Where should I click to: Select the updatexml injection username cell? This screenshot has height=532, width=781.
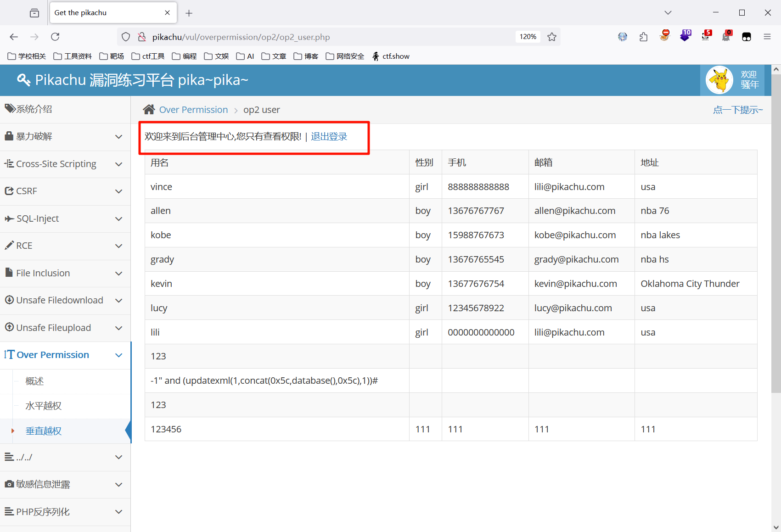tap(277, 381)
